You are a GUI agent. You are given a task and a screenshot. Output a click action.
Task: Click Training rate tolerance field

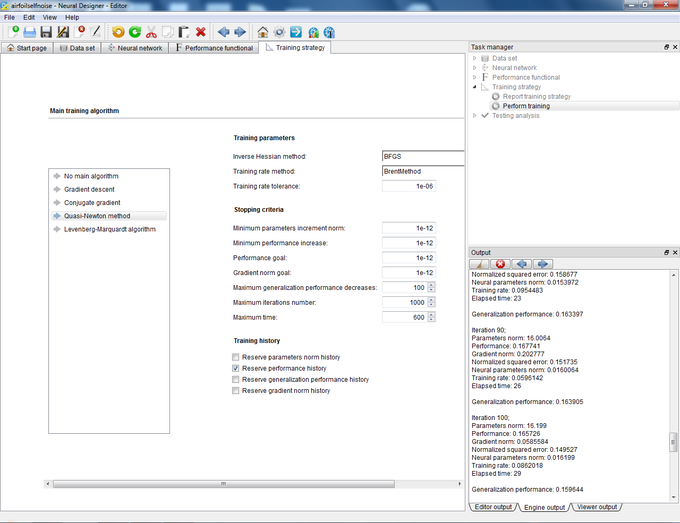coord(409,186)
